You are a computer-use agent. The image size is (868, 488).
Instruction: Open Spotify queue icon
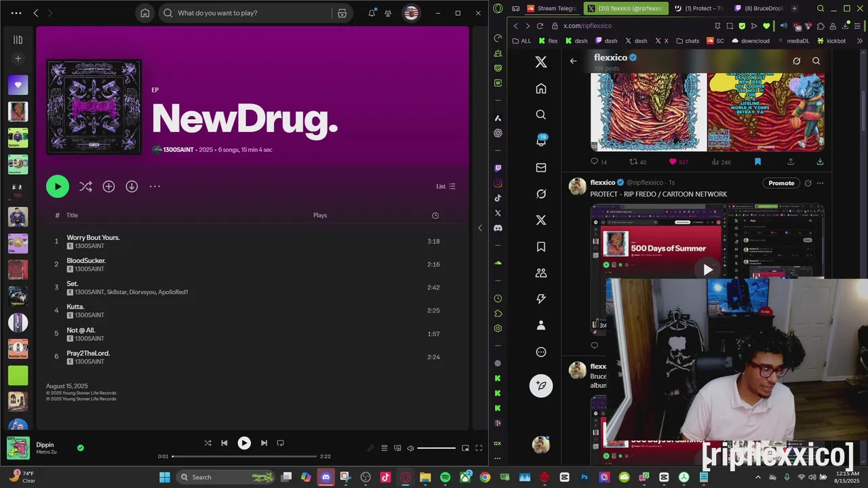click(x=384, y=448)
